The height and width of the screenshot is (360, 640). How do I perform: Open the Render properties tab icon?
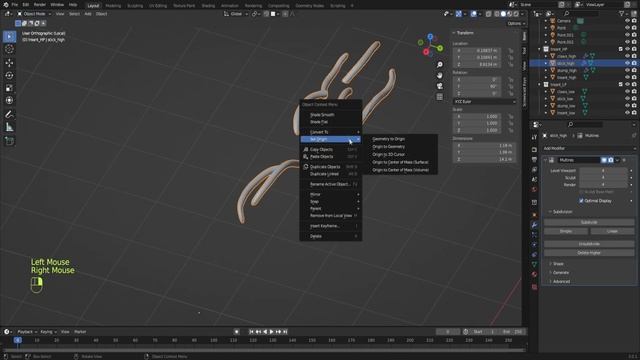click(534, 150)
